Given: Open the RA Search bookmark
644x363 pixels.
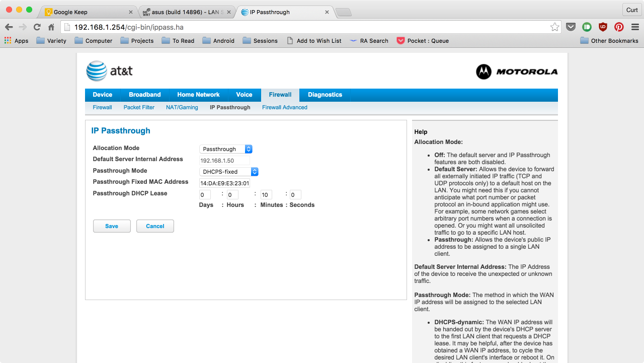Looking at the screenshot, I should tap(369, 41).
